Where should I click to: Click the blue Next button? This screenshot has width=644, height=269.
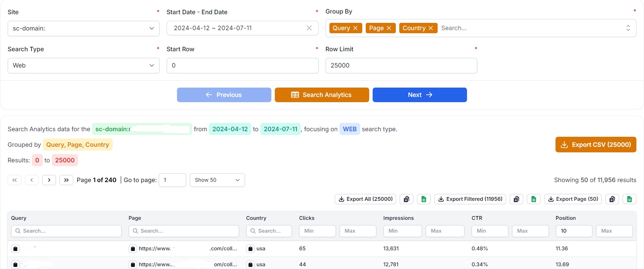[x=419, y=95]
